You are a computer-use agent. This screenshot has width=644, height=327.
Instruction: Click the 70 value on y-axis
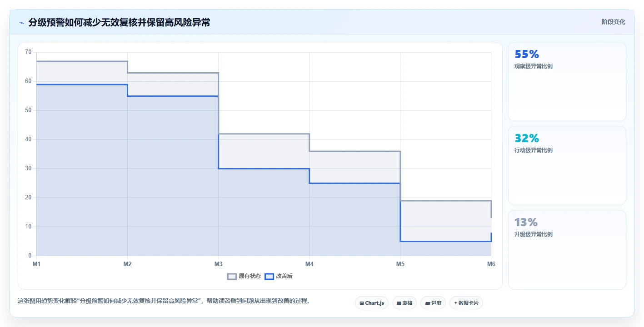(28, 52)
